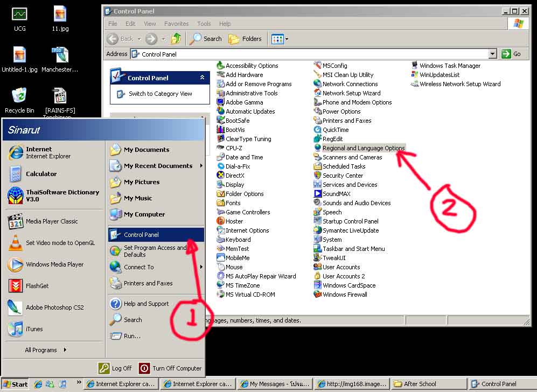Open the Network Connections icon
This screenshot has width=537, height=392.
[346, 84]
